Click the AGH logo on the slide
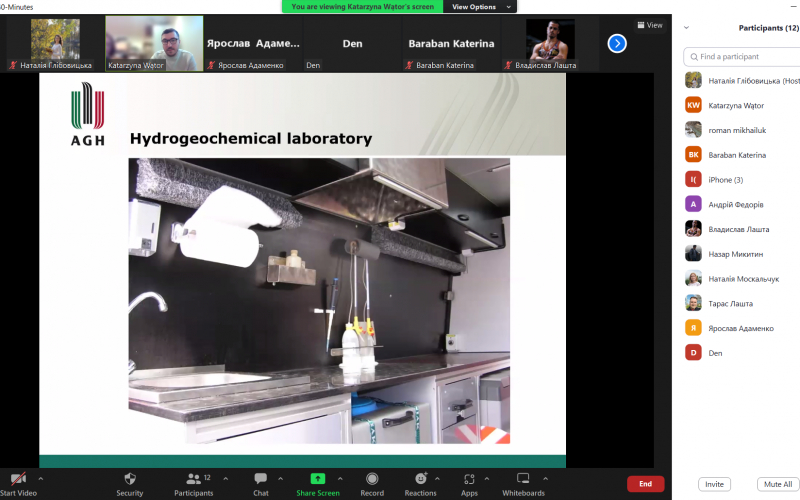Image resolution: width=800 pixels, height=500 pixels. tap(88, 114)
